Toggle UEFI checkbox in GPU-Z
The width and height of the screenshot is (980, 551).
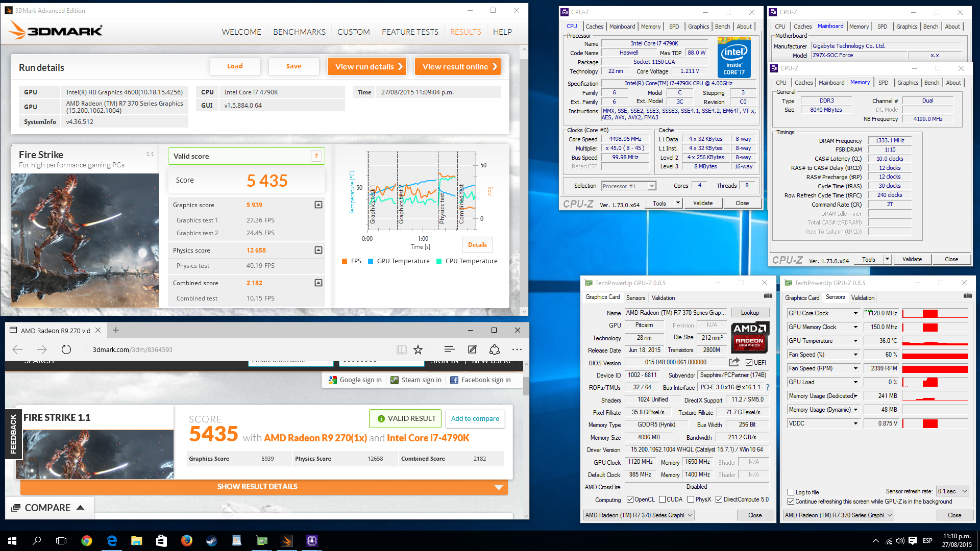749,363
